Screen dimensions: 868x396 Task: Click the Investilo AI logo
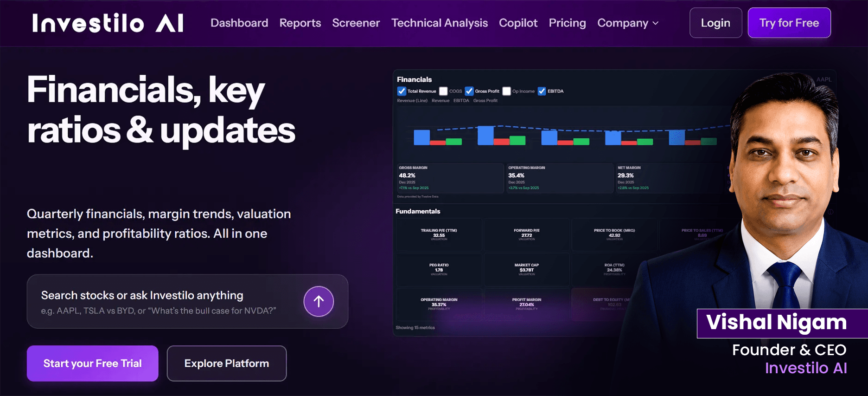(108, 23)
